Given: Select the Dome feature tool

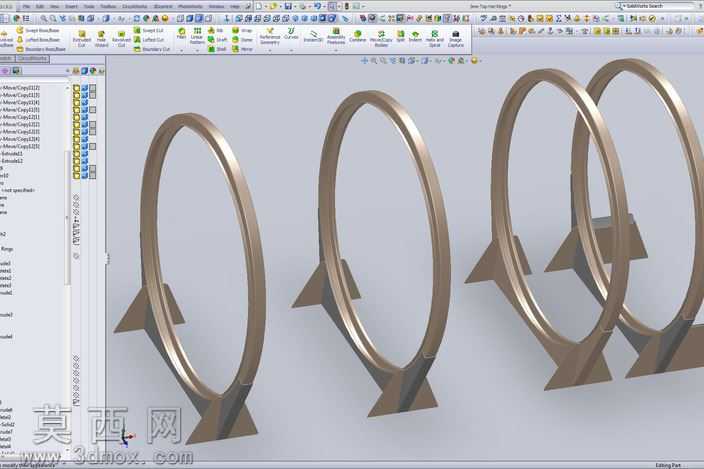Looking at the screenshot, I should (x=242, y=39).
